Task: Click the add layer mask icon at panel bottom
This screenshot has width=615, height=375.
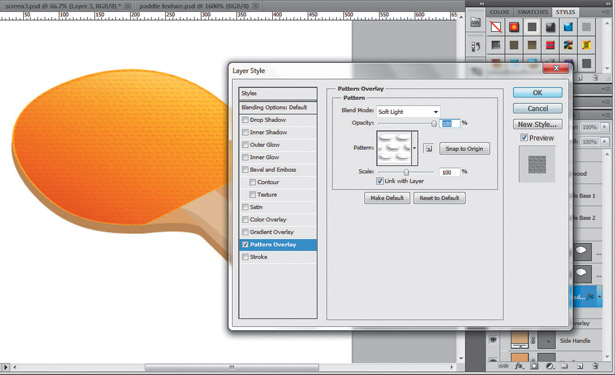Action: coord(534,366)
